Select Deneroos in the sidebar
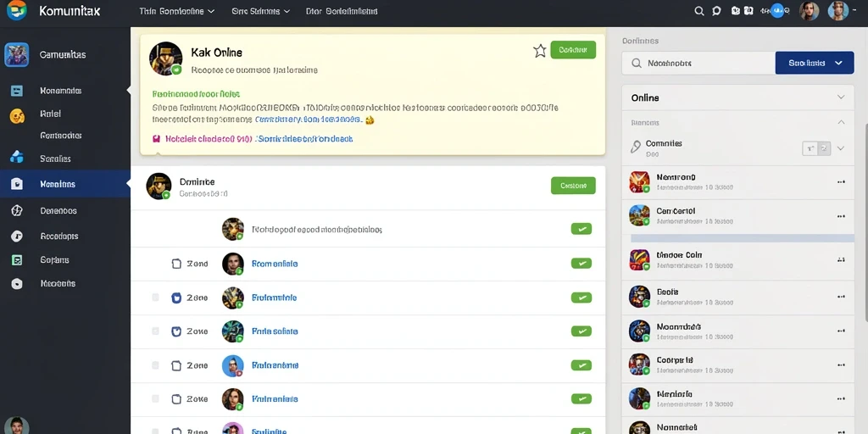This screenshot has height=434, width=868. 58,211
